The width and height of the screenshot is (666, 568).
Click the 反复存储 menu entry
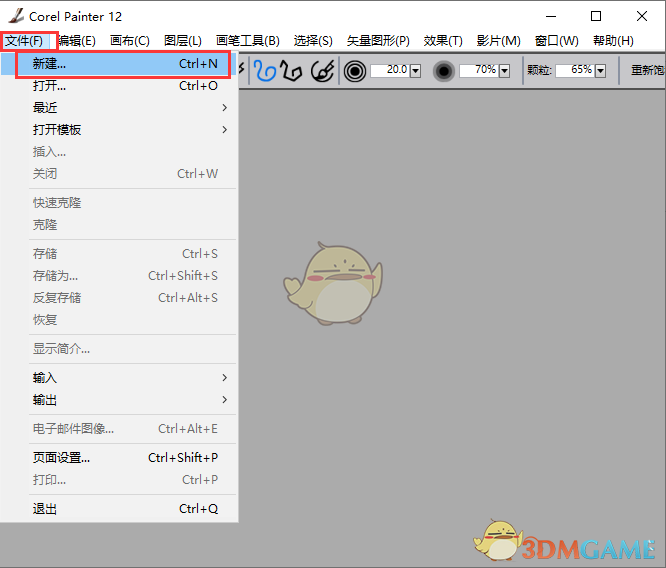pos(119,298)
